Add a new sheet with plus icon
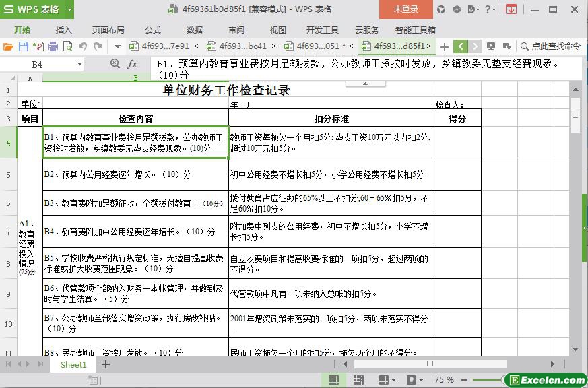This screenshot has height=388, width=588. click(x=106, y=364)
